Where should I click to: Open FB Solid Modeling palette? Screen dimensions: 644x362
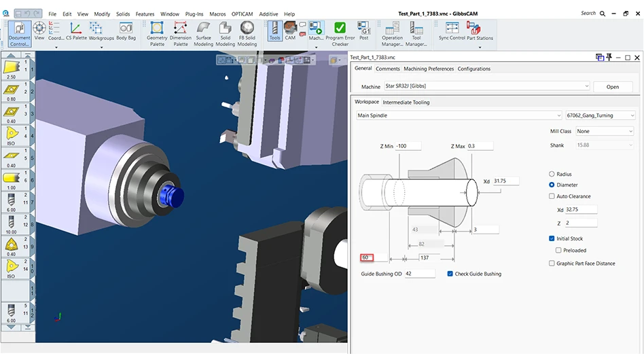247,34
